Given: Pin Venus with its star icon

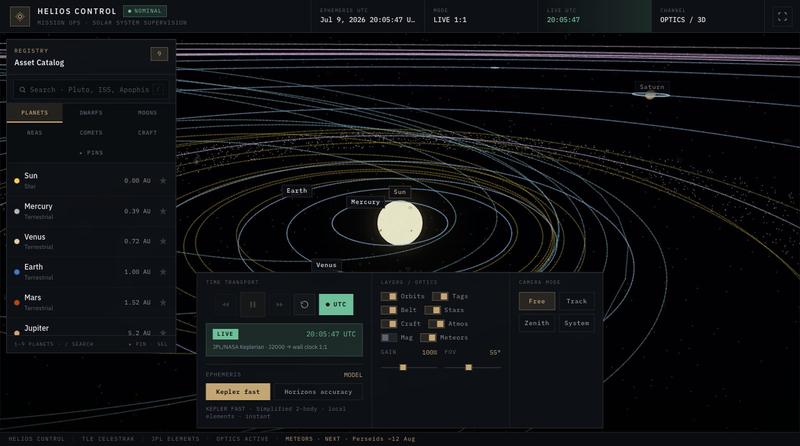Looking at the screenshot, I should coord(163,241).
